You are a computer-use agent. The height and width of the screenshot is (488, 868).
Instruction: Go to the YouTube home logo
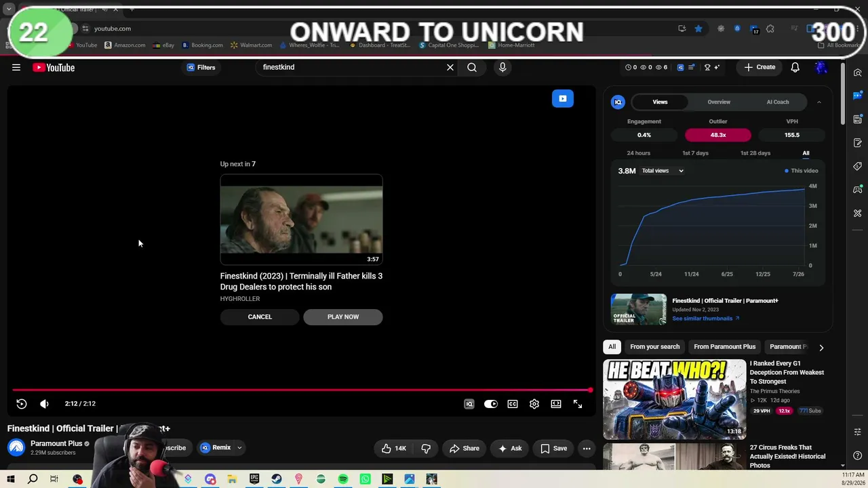(54, 67)
